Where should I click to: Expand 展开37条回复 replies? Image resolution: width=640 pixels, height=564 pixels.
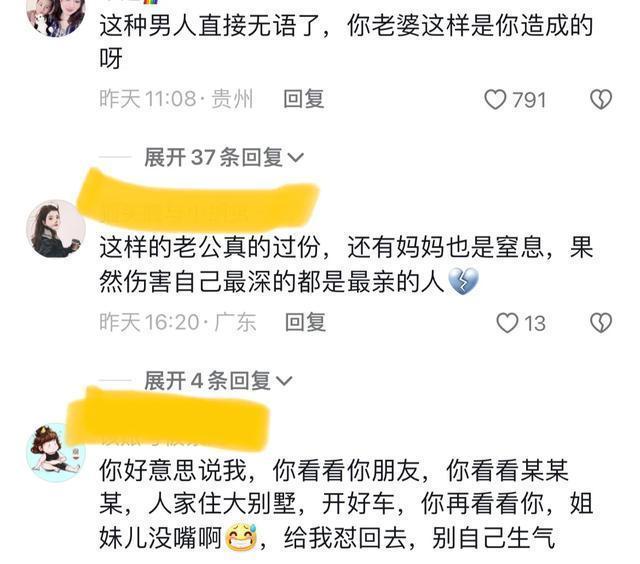224,158
